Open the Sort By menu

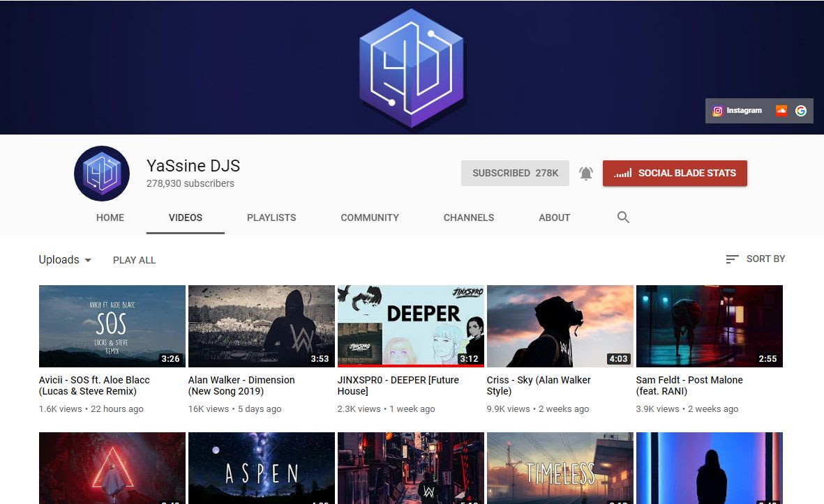(756, 259)
